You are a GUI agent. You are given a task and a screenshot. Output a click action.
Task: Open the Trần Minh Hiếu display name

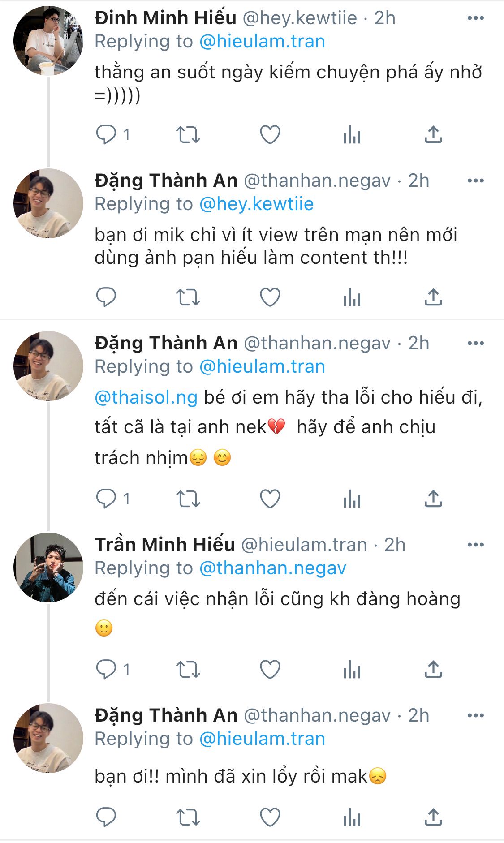165,545
